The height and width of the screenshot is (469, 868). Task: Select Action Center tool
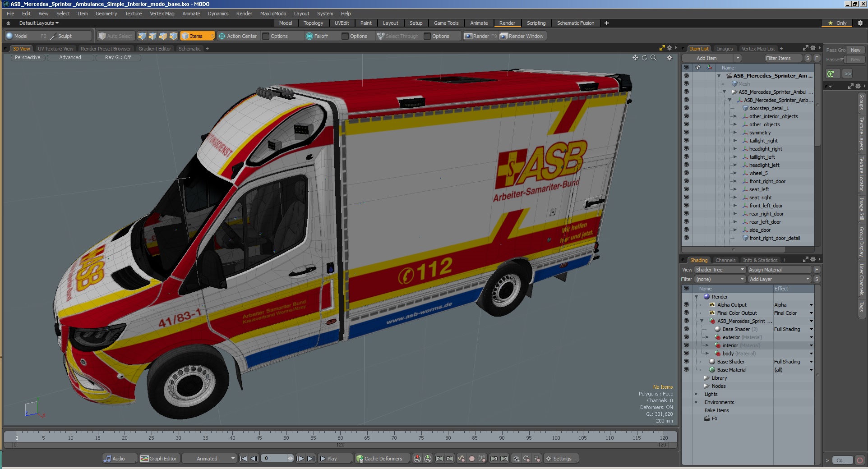[x=238, y=36]
